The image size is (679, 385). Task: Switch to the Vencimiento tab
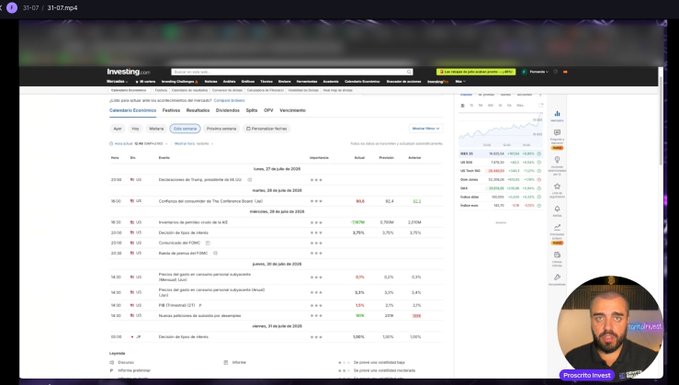click(293, 110)
